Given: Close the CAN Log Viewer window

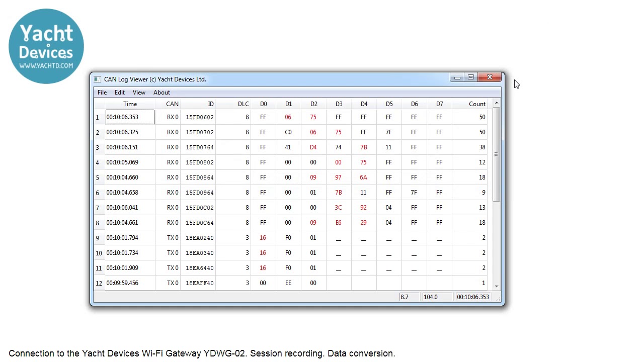Looking at the screenshot, I should [x=490, y=77].
